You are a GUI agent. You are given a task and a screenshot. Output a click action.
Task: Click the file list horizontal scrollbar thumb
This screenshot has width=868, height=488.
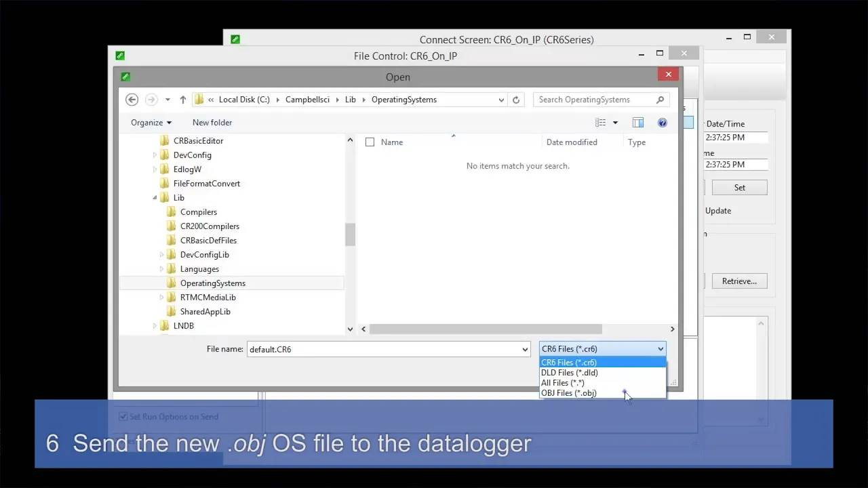[486, 329]
